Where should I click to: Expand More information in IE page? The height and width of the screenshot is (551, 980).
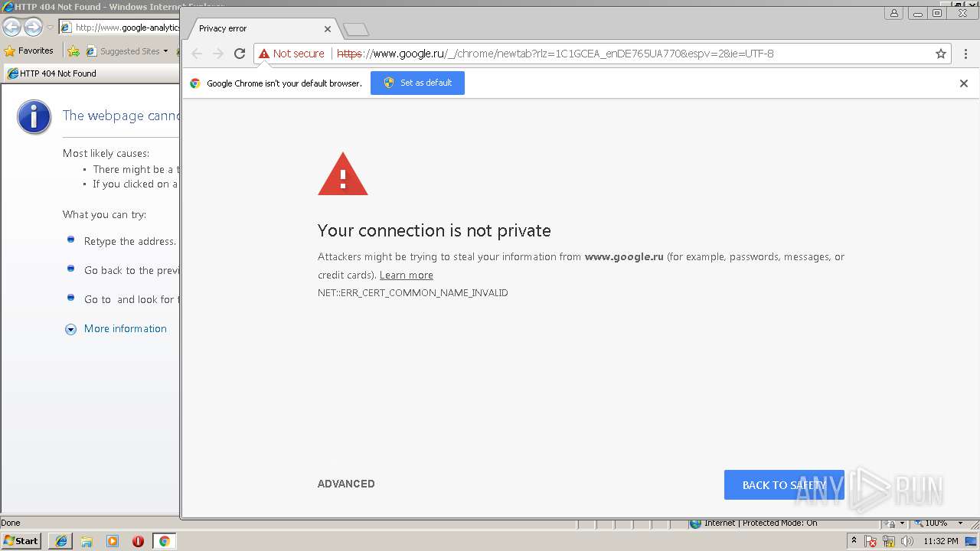click(70, 329)
